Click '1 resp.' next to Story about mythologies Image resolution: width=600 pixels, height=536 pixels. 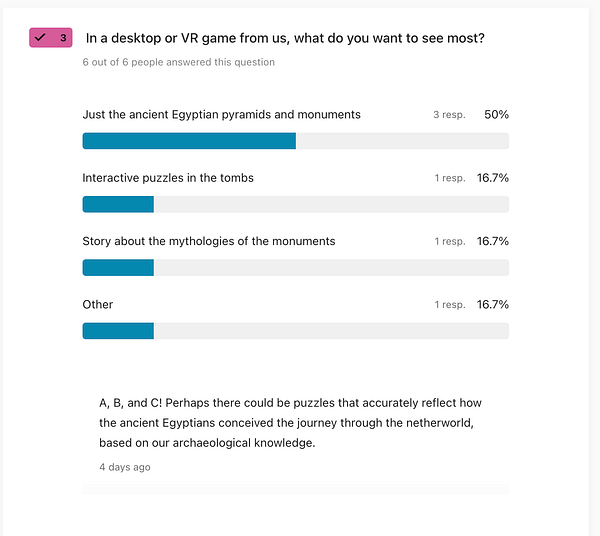[449, 241]
